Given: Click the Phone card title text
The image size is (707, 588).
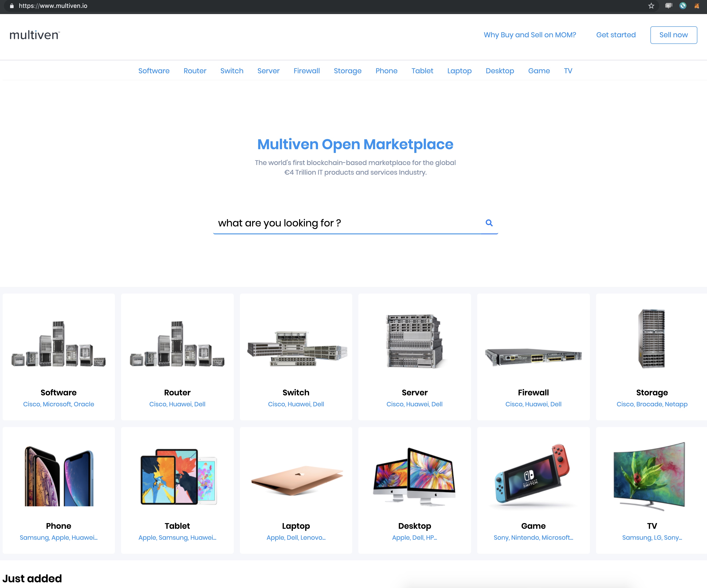Looking at the screenshot, I should coord(59,526).
